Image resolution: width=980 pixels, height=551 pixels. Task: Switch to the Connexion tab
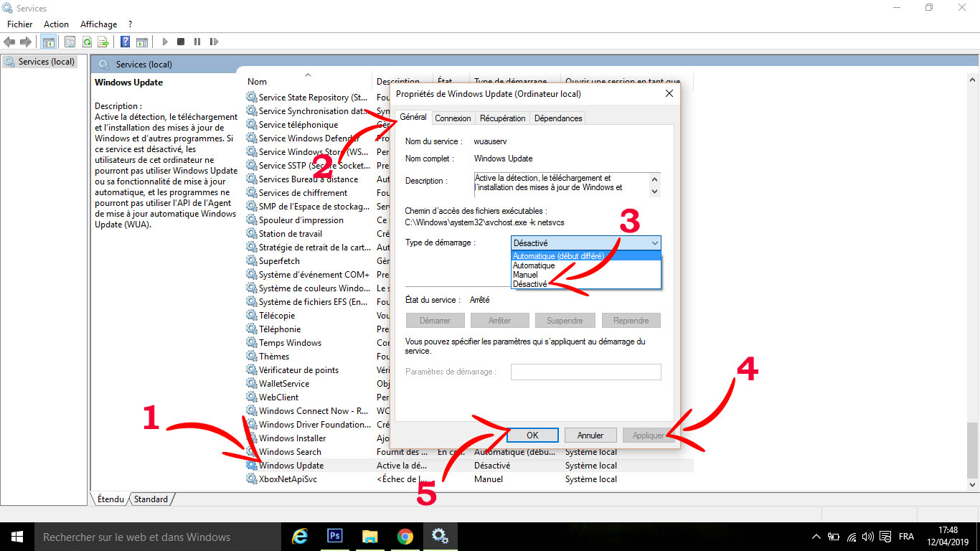coord(453,118)
